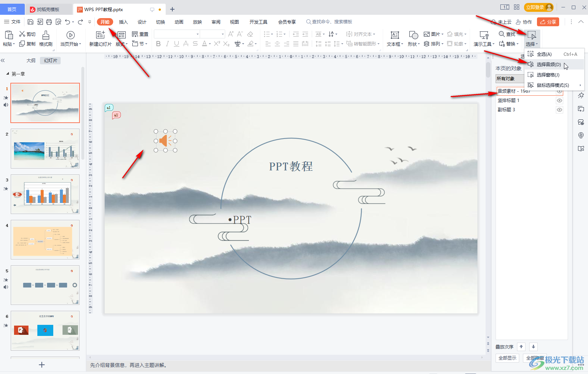Toggle visibility of 音频素材 object
588x374 pixels.
tap(560, 91)
